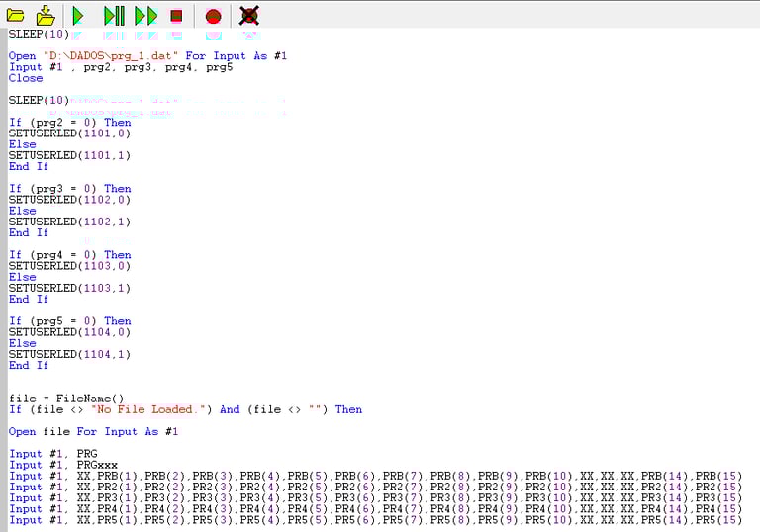Click the line "If (prg4 = 0) Then"
This screenshot has width=760, height=532.
tap(70, 255)
